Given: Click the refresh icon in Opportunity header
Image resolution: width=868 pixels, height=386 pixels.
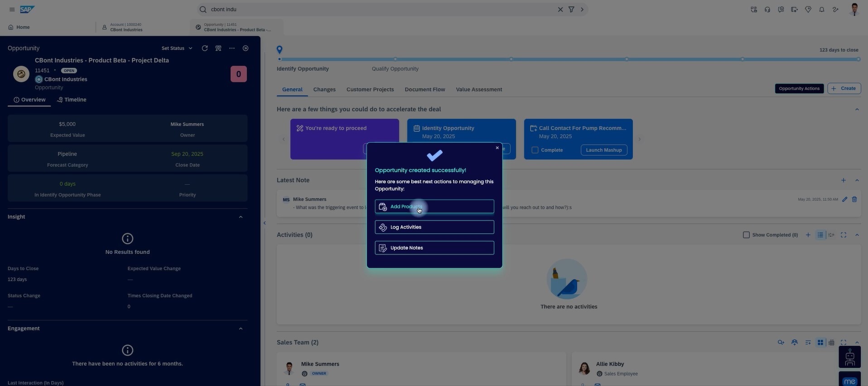Looking at the screenshot, I should 205,48.
